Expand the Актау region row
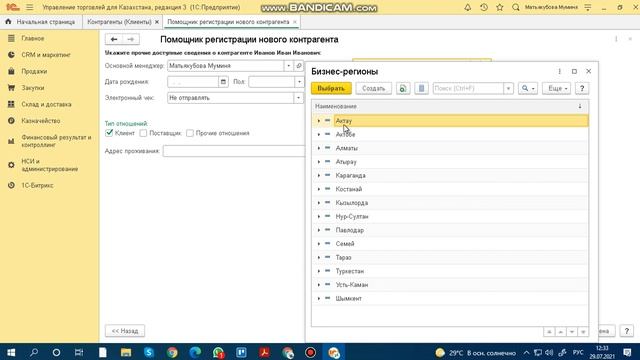This screenshot has width=640, height=360. [x=319, y=121]
